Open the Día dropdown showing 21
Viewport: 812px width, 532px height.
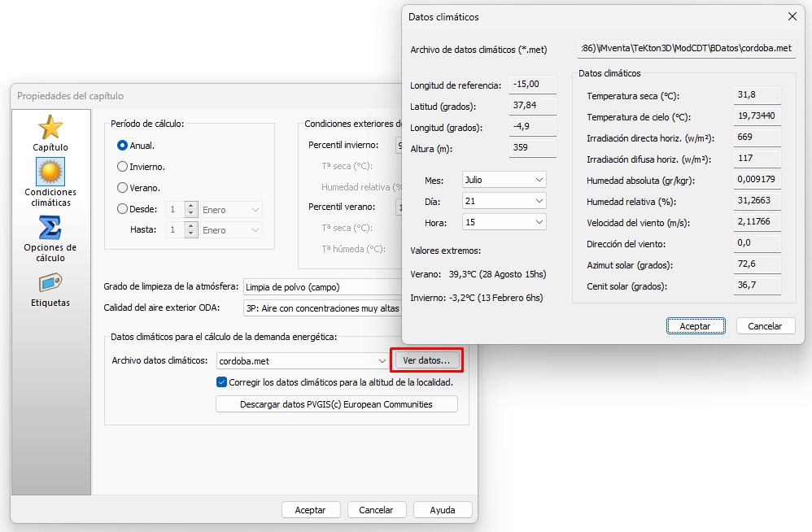(x=504, y=201)
